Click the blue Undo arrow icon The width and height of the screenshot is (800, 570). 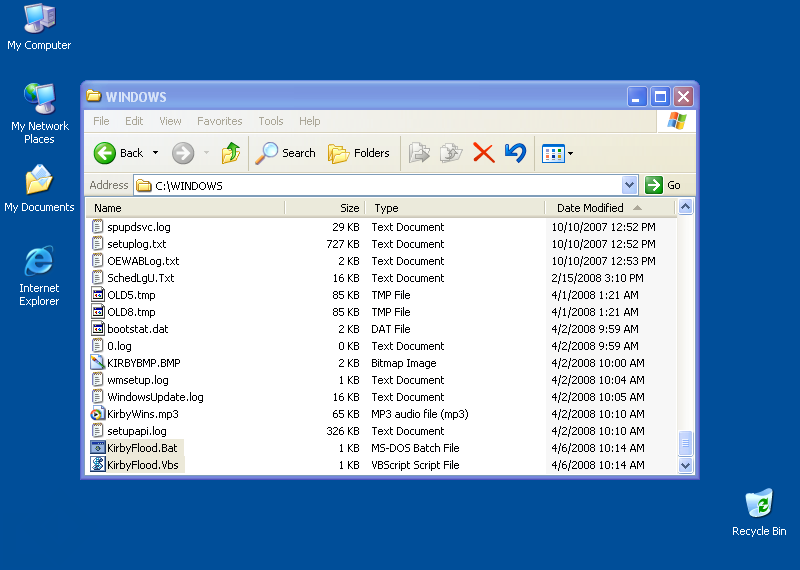point(515,153)
